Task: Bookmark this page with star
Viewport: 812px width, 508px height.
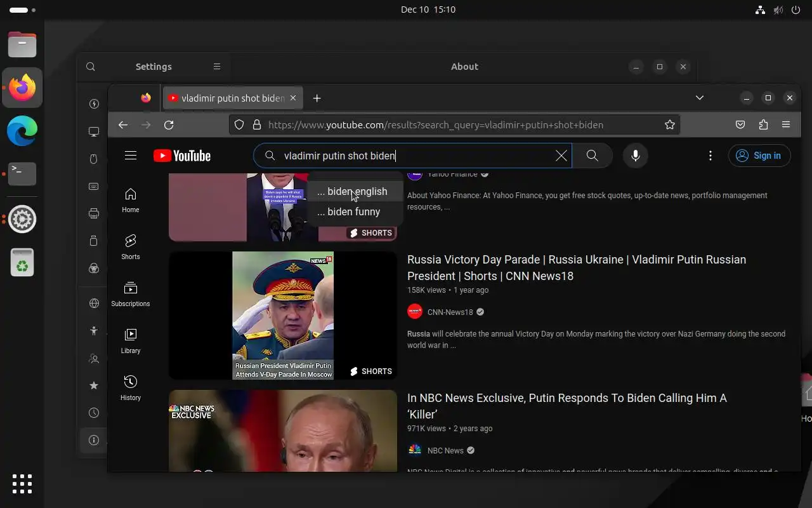Action: (x=670, y=125)
